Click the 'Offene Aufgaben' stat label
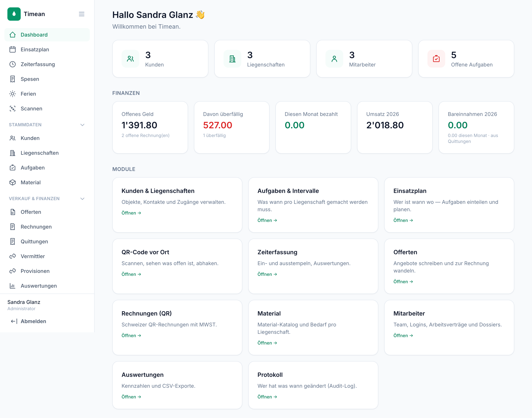532x418 pixels. pyautogui.click(x=472, y=65)
